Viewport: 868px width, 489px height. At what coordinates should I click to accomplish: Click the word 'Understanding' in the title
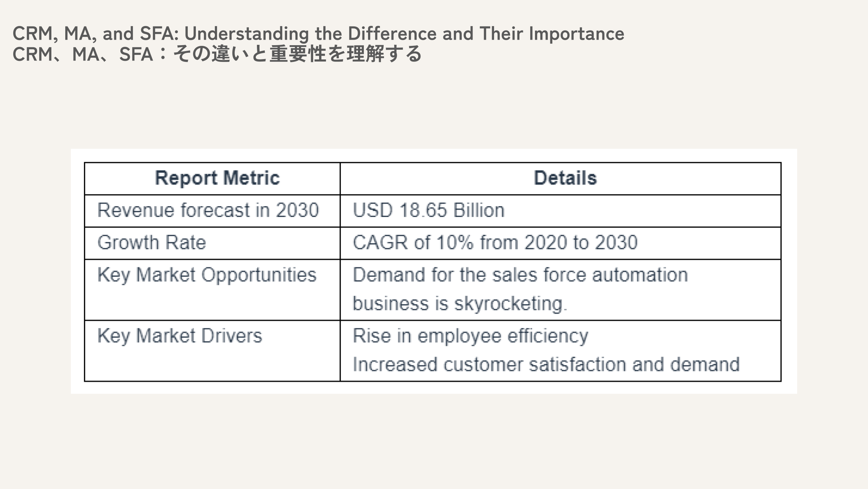[247, 34]
